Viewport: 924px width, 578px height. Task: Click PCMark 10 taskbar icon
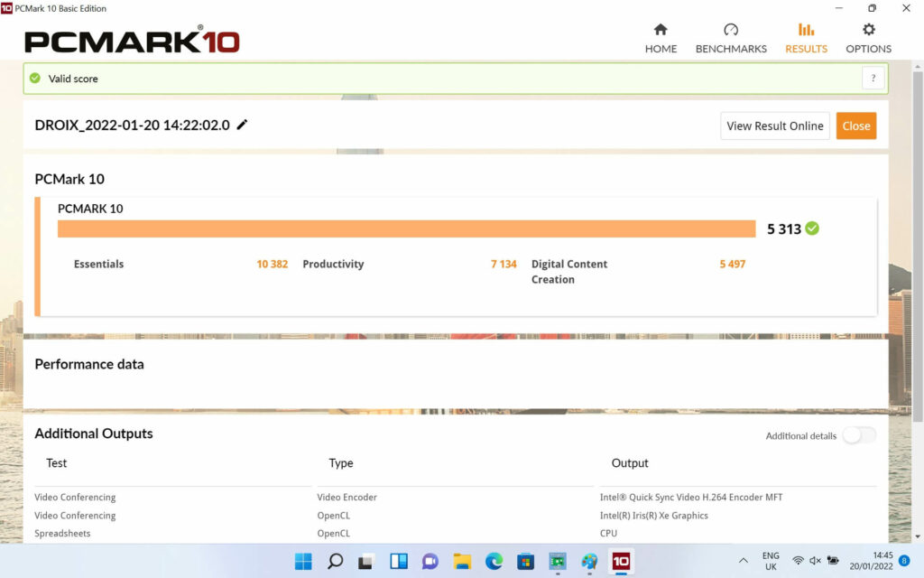point(621,561)
